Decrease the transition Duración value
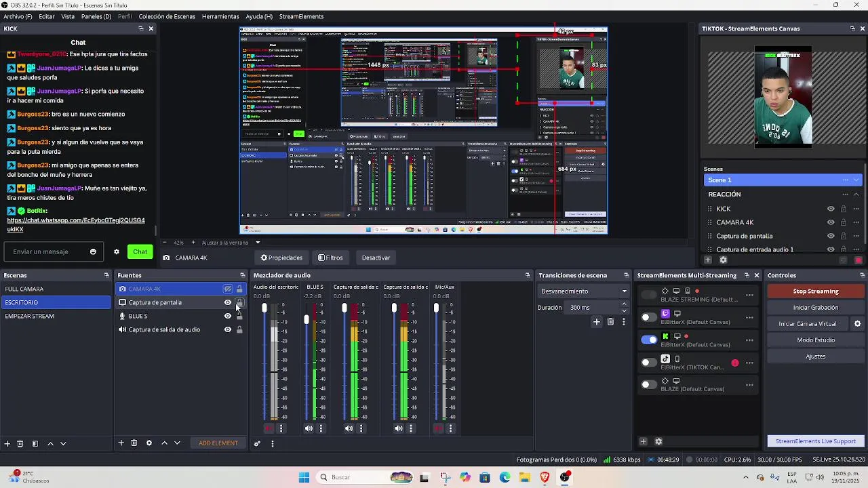 click(625, 310)
